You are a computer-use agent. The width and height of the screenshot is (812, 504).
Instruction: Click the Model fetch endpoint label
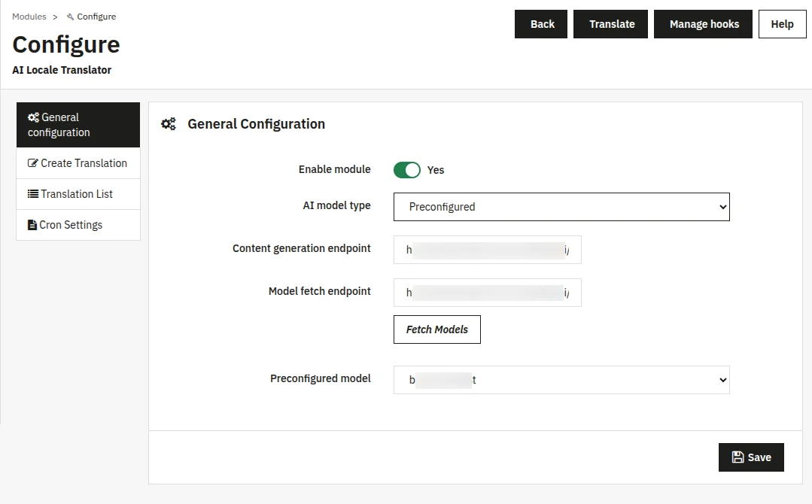click(x=320, y=291)
